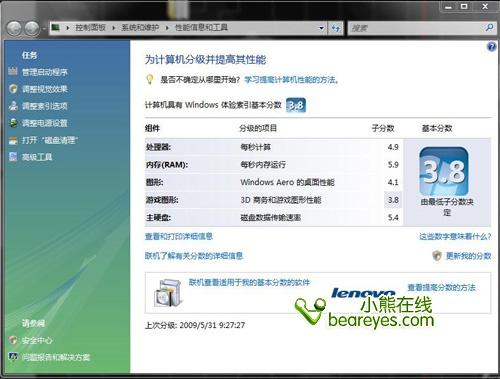Expand the arrow after 系统和维护 breadcrumb

(167, 28)
